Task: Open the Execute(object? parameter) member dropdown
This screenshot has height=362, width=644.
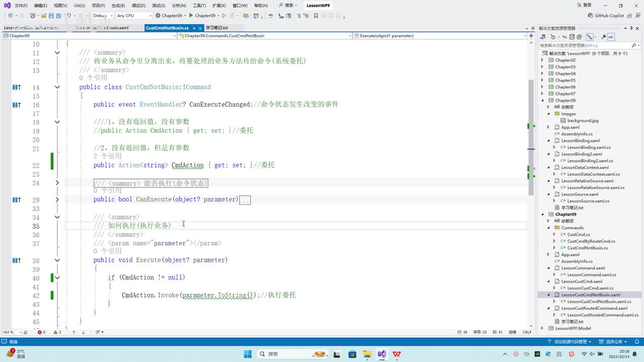Action: (x=440, y=36)
